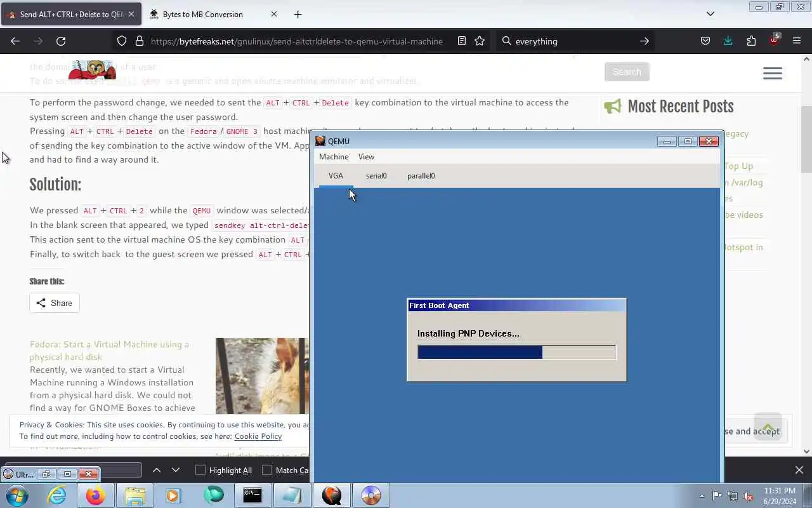Screen dimensions: 812x508
Task: Click the cat thumbnail image
Action: [x=262, y=376]
